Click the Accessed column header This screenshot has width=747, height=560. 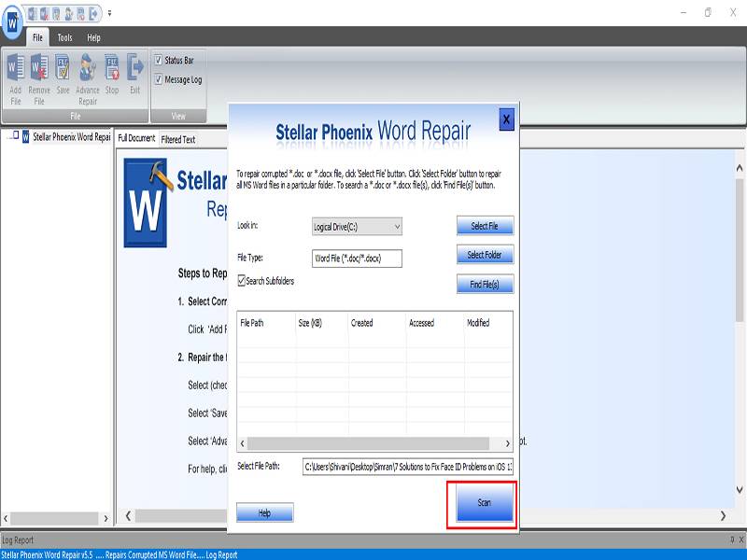(435, 323)
